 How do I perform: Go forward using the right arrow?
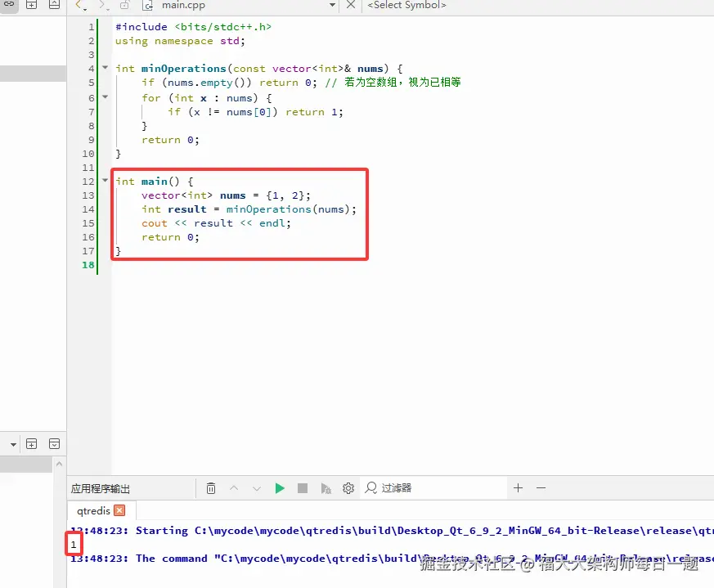tap(102, 5)
